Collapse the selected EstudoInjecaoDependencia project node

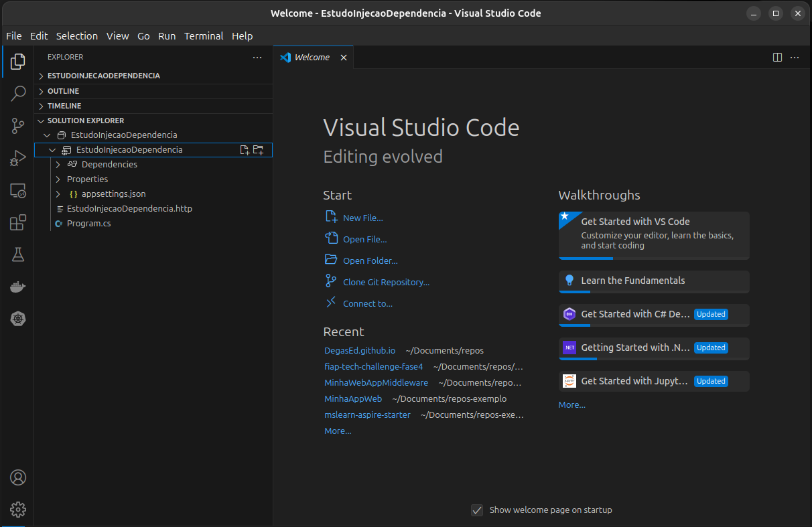(52, 150)
